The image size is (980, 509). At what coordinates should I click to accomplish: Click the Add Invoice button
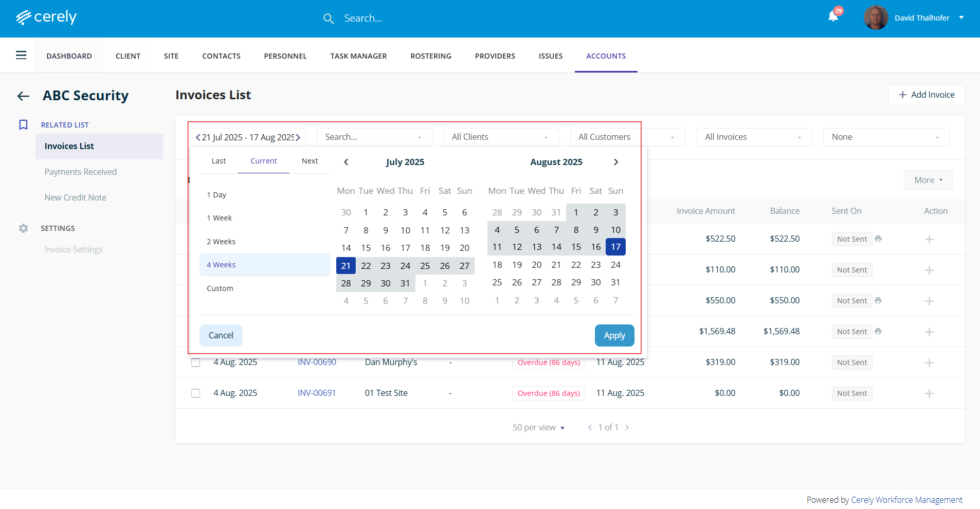pyautogui.click(x=927, y=95)
